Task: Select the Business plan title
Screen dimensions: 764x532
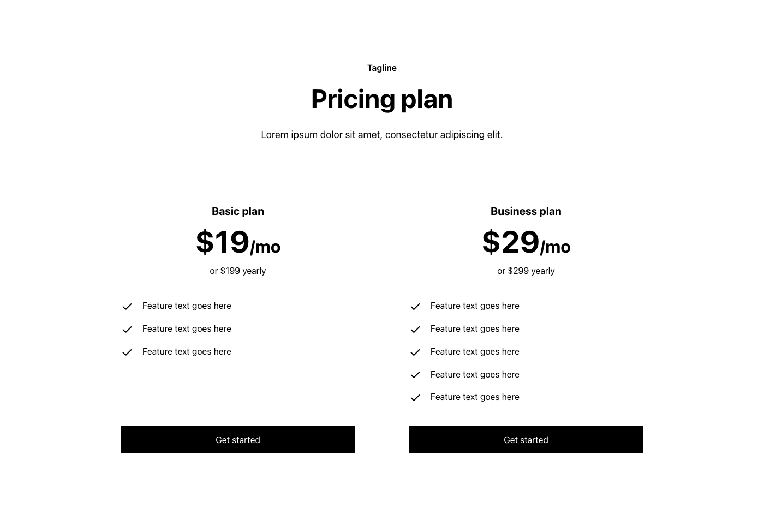Action: [526, 211]
